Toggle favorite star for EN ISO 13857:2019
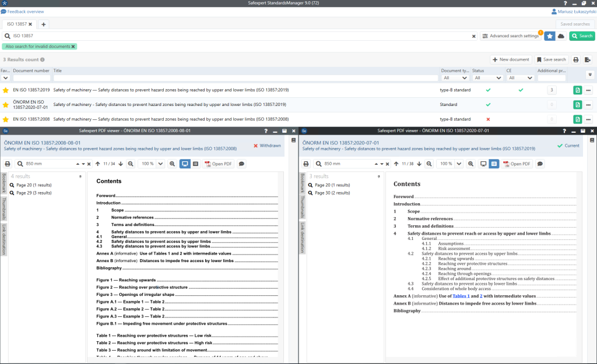 tap(5, 90)
